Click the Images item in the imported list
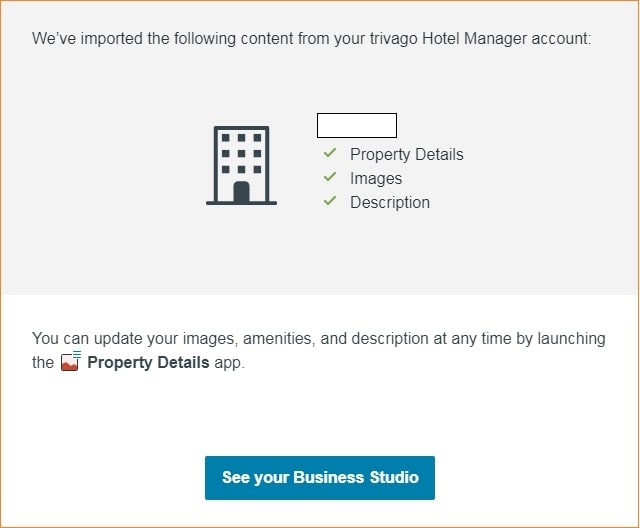This screenshot has width=640, height=528. coord(376,178)
